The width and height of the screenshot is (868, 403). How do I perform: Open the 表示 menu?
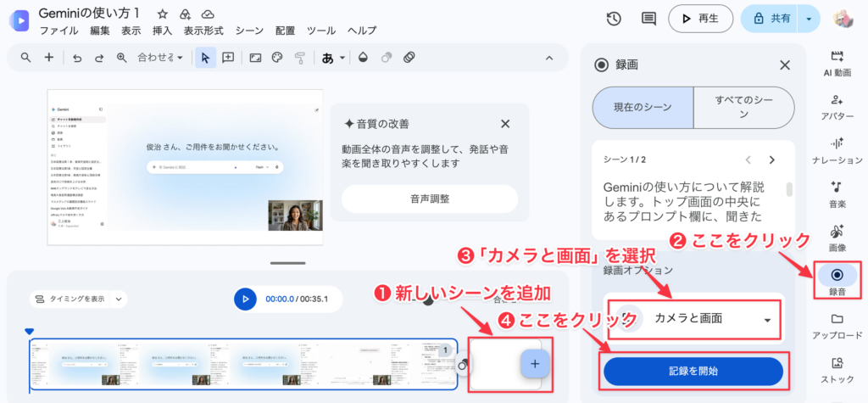[131, 31]
